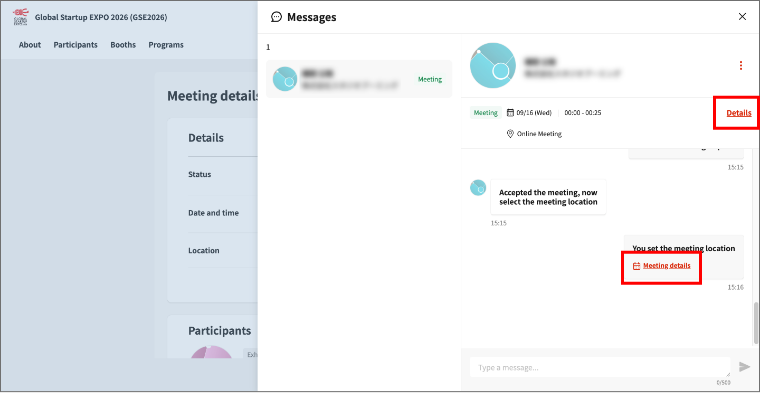Click the Online Meeting location text

[x=539, y=134]
